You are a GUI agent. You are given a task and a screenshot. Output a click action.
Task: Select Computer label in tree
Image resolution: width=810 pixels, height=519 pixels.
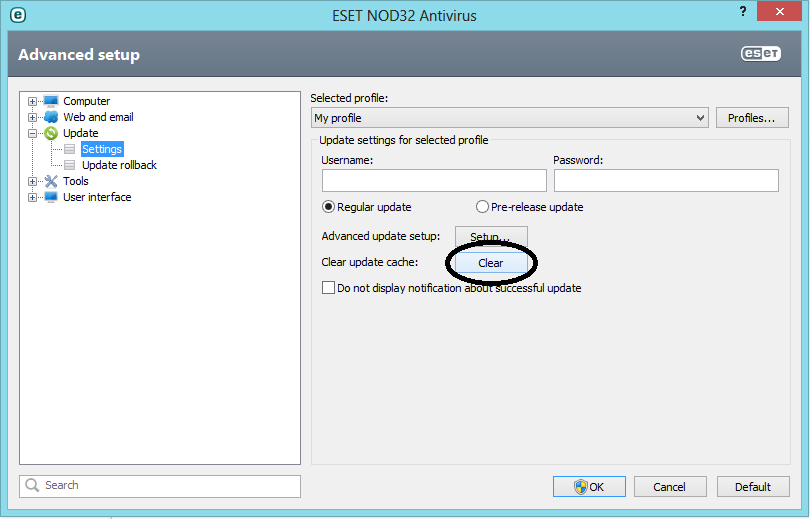click(x=86, y=101)
